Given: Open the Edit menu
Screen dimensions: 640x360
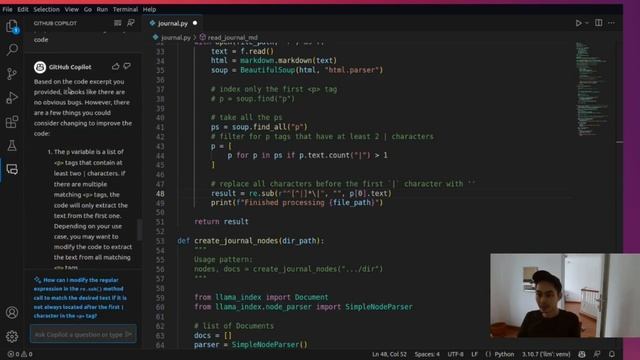Looking at the screenshot, I should [x=23, y=9].
